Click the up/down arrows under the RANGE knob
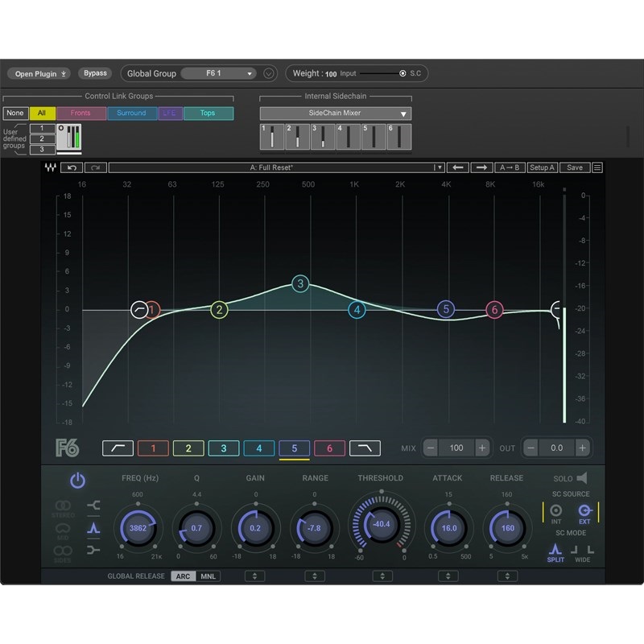644x644 pixels. [315, 576]
